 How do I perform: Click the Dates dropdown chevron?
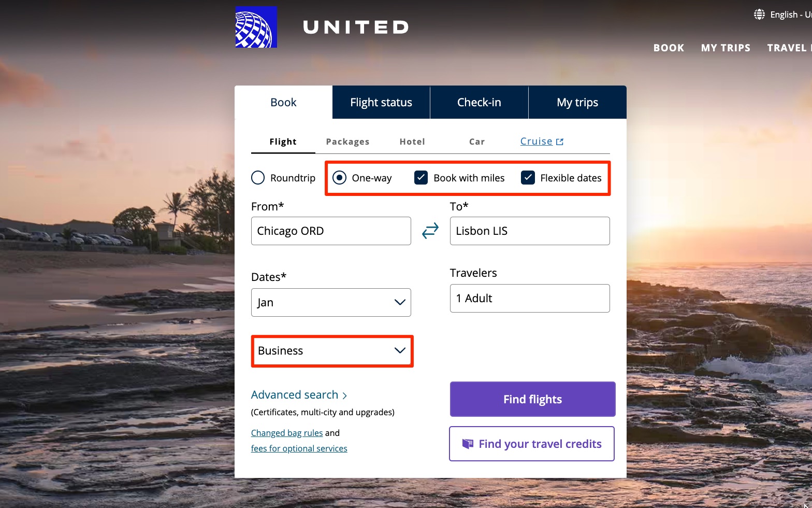[x=399, y=302]
